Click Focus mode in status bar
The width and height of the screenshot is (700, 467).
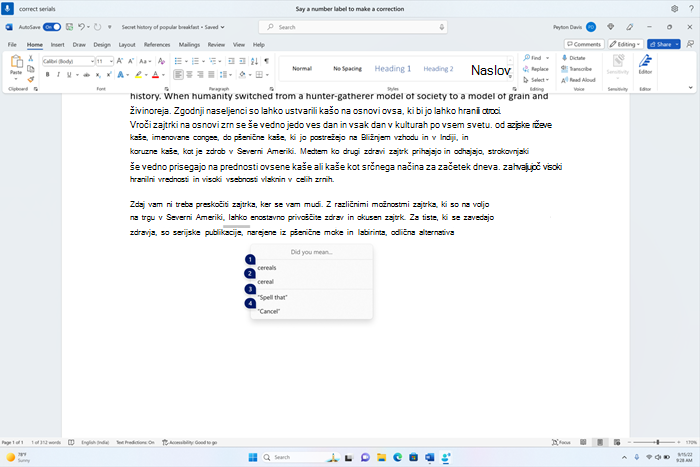pos(561,442)
